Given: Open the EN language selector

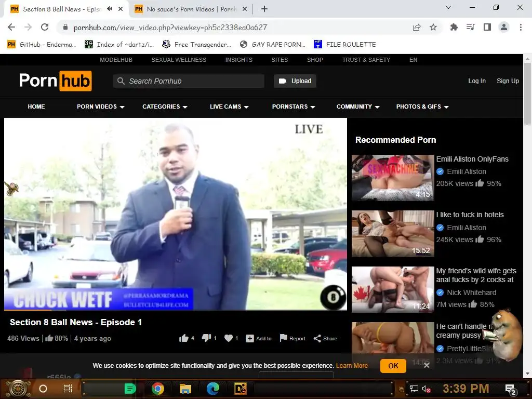Looking at the screenshot, I should (413, 60).
